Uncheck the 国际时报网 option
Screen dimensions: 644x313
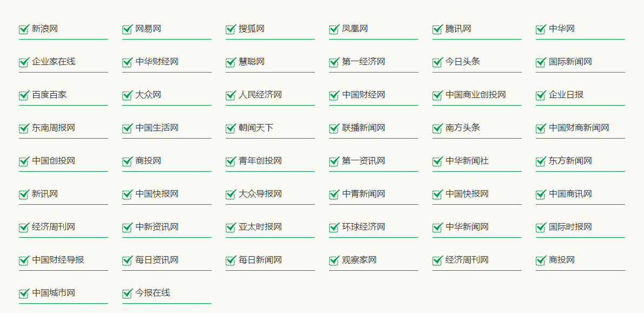(x=541, y=227)
